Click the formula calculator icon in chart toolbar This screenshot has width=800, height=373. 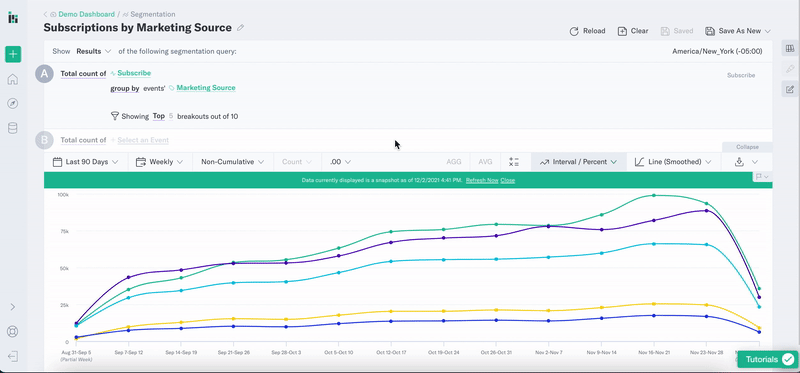click(514, 162)
